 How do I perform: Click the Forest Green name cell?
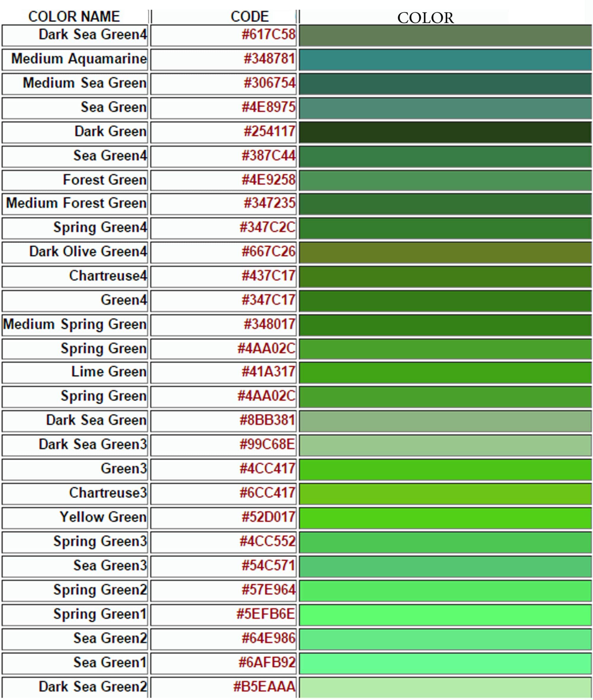pos(105,180)
